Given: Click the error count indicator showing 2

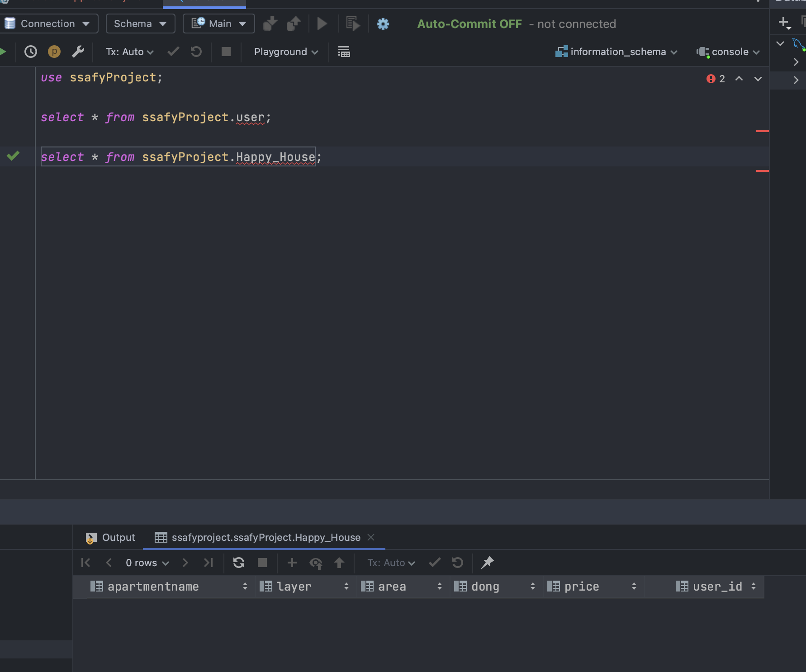Looking at the screenshot, I should click(x=716, y=79).
